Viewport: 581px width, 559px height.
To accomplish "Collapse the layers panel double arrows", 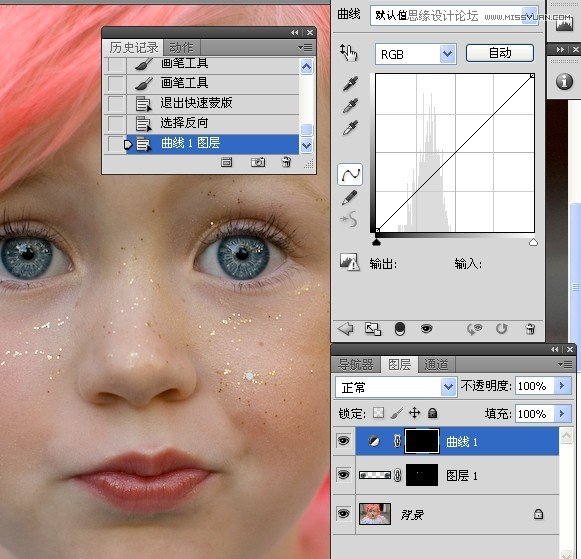I will coord(555,349).
